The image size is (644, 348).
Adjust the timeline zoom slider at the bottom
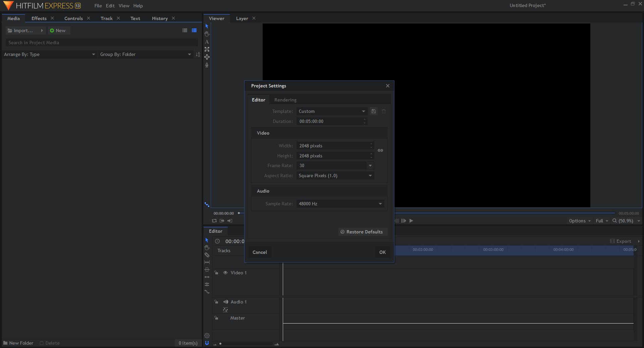(220, 344)
